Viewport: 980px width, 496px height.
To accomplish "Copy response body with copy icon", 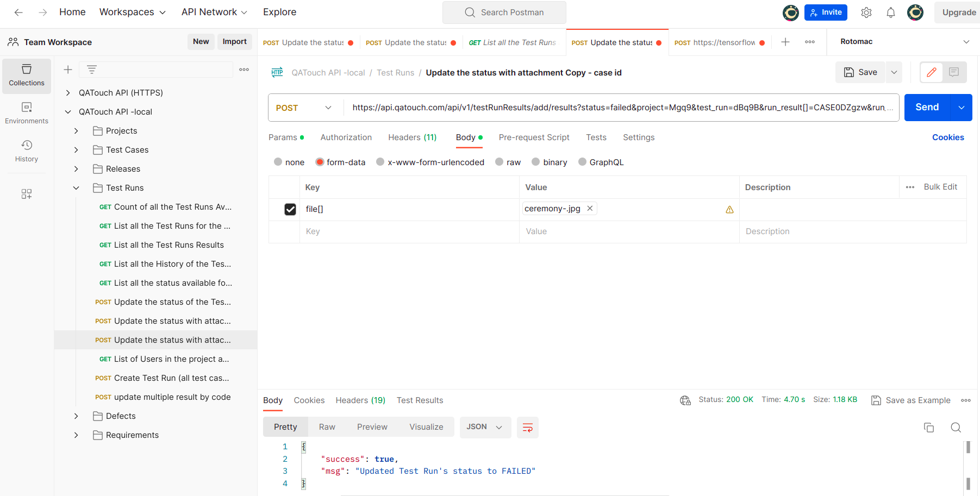I will coord(929,428).
